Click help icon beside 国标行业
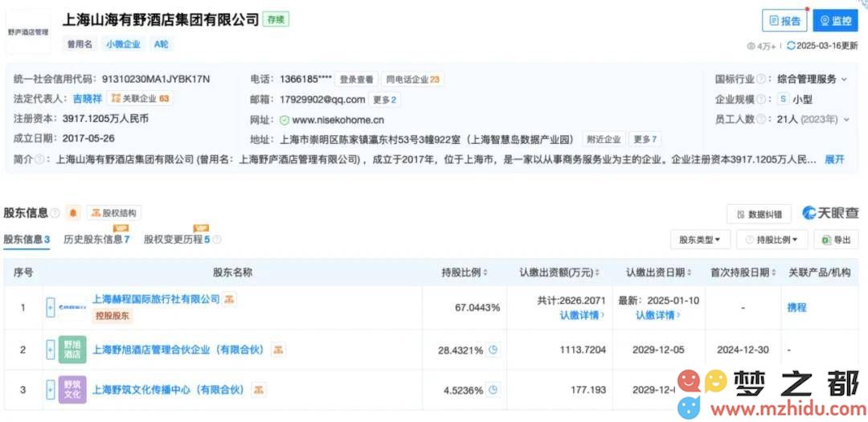 [x=762, y=80]
